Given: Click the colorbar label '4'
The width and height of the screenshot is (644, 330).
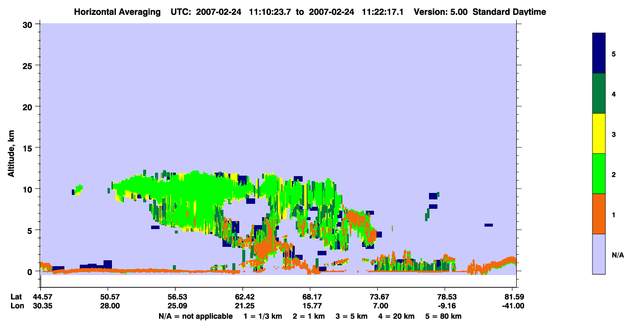Looking at the screenshot, I should point(614,94).
